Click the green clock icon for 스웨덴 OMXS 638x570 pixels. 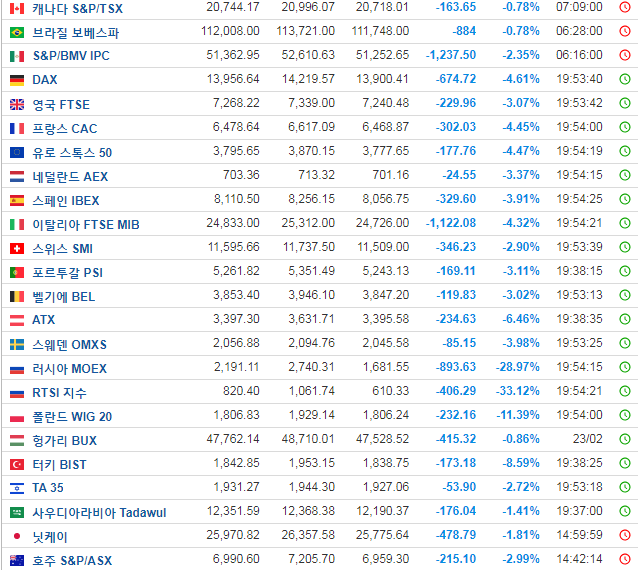tap(625, 343)
